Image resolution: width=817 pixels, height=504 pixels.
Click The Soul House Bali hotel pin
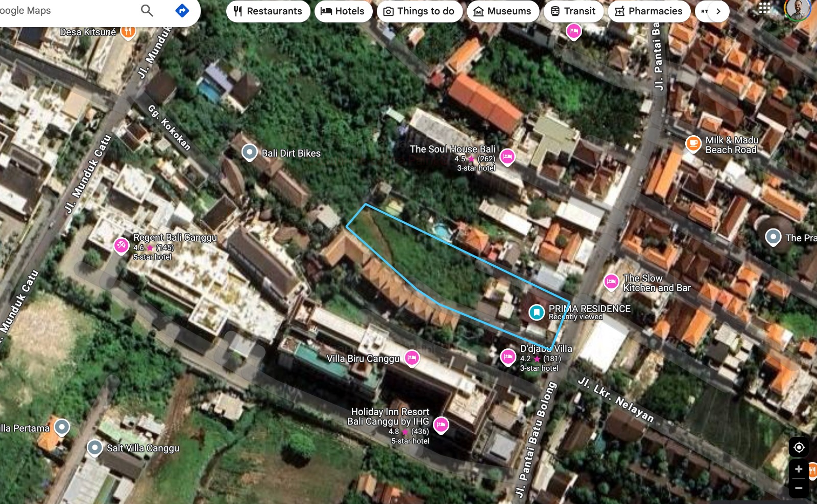507,157
